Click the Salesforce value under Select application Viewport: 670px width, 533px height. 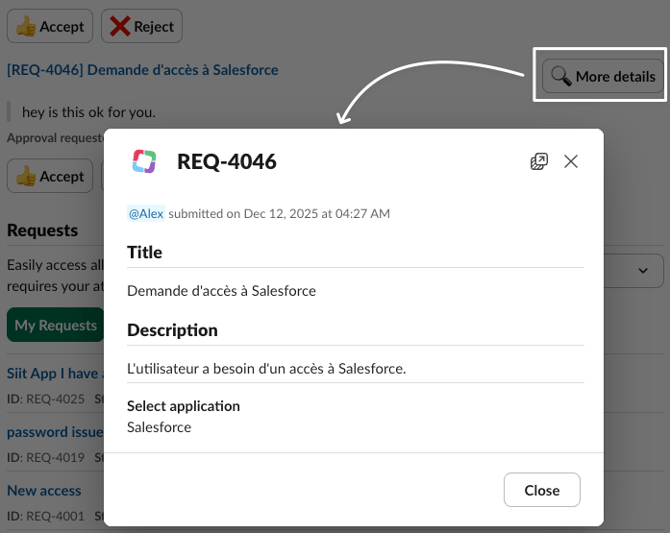159,427
